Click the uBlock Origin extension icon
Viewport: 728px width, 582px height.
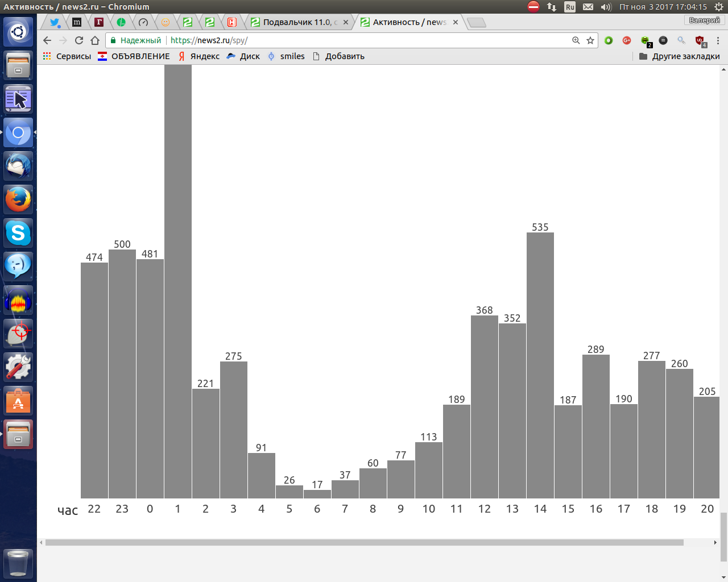(700, 40)
